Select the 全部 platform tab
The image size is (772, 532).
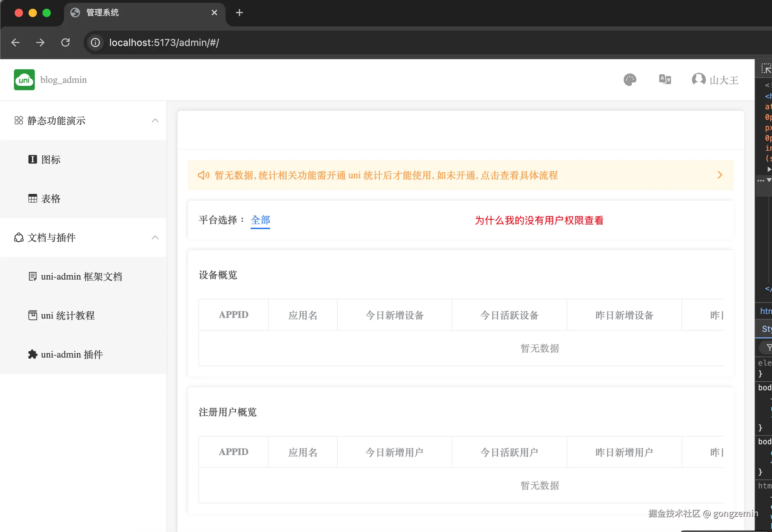click(x=260, y=220)
